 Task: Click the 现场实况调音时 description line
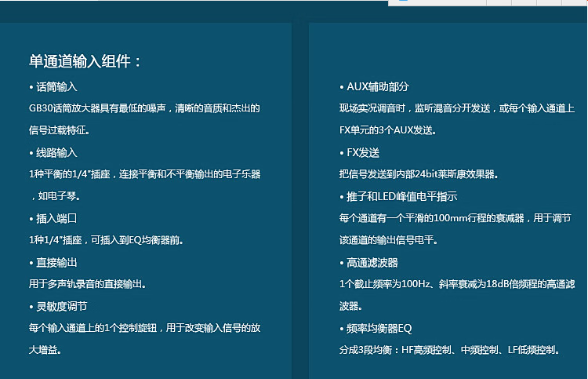pyautogui.click(x=457, y=108)
